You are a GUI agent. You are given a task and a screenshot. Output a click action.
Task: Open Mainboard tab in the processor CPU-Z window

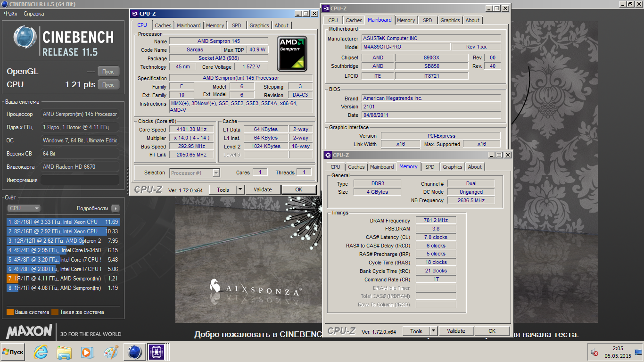tap(189, 25)
